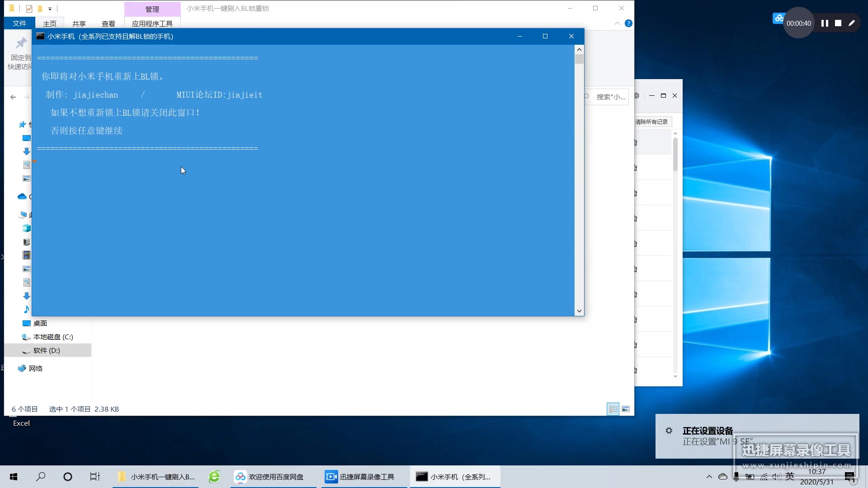
Task: Open the help question mark icon
Action: coord(628,23)
